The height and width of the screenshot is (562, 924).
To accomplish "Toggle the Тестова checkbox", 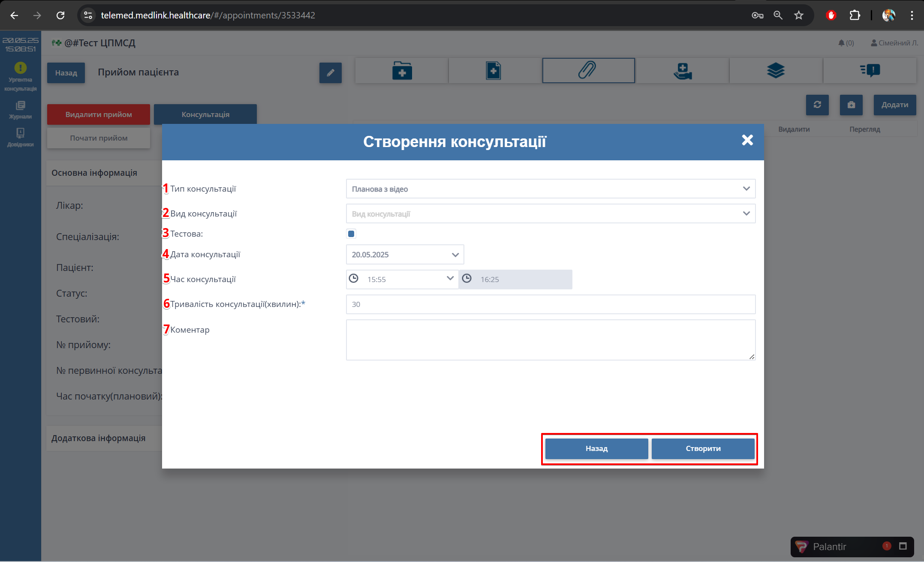I will click(x=351, y=234).
